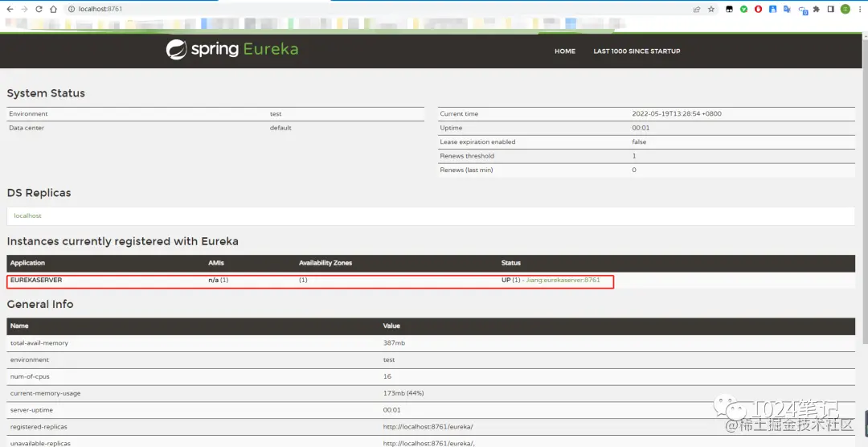
Task: Click the System Status heading
Action: (x=46, y=93)
